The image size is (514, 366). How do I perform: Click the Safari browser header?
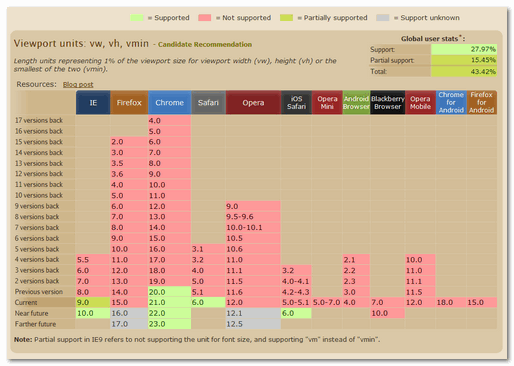tap(208, 103)
